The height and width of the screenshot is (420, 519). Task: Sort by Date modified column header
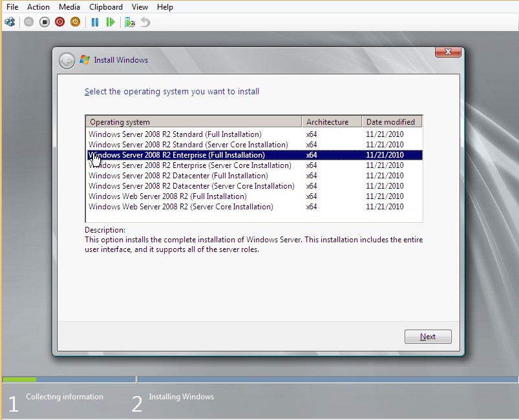click(x=392, y=121)
